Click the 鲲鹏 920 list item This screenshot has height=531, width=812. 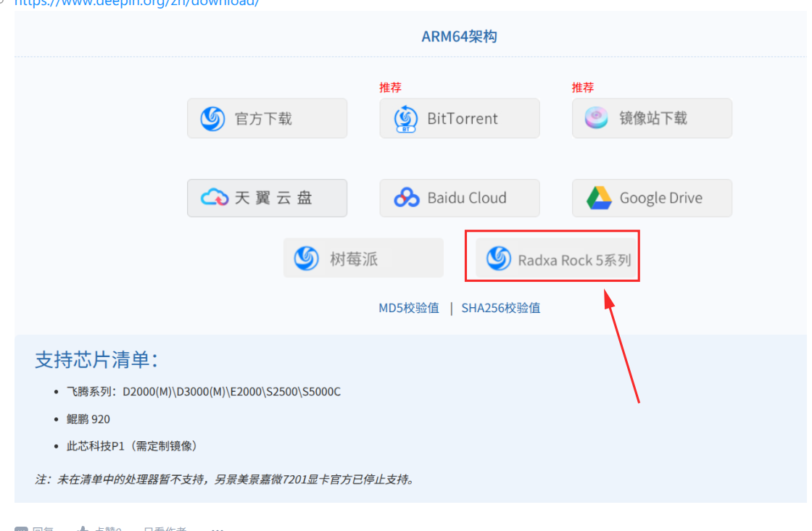coord(88,419)
